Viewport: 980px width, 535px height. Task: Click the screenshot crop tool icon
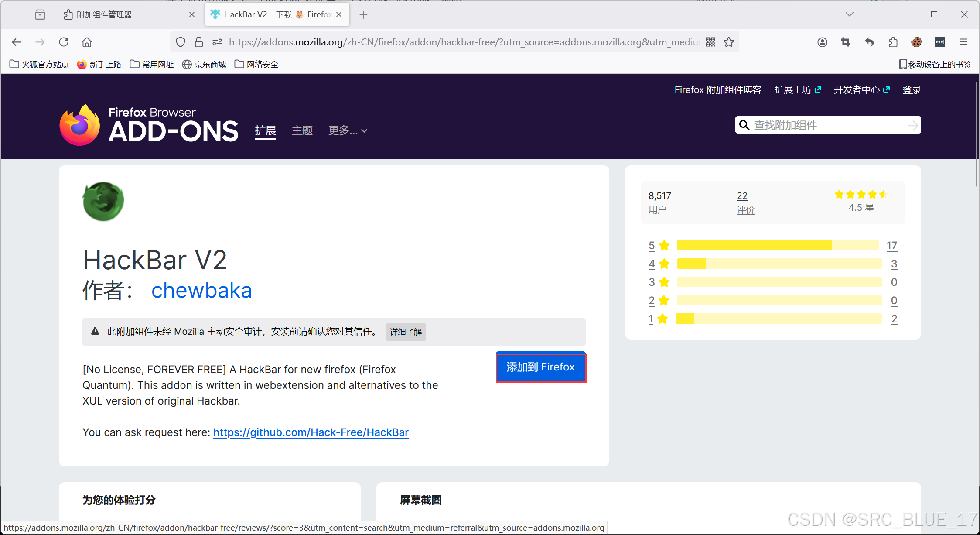(846, 42)
